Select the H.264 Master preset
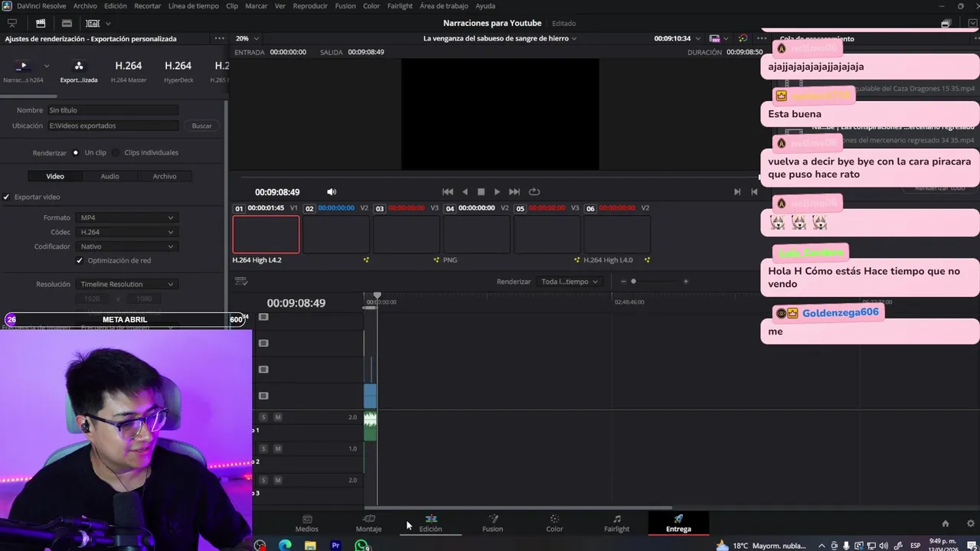Image resolution: width=980 pixels, height=551 pixels. [129, 71]
